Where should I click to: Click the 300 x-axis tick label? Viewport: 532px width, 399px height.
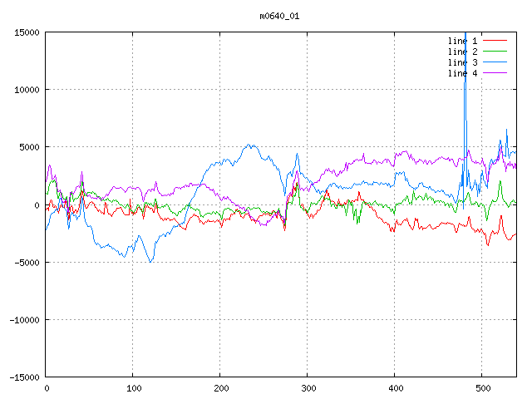point(308,388)
